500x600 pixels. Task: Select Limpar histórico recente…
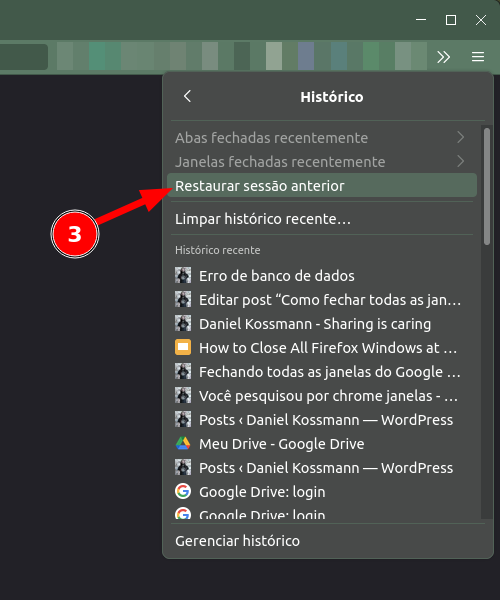[322, 219]
